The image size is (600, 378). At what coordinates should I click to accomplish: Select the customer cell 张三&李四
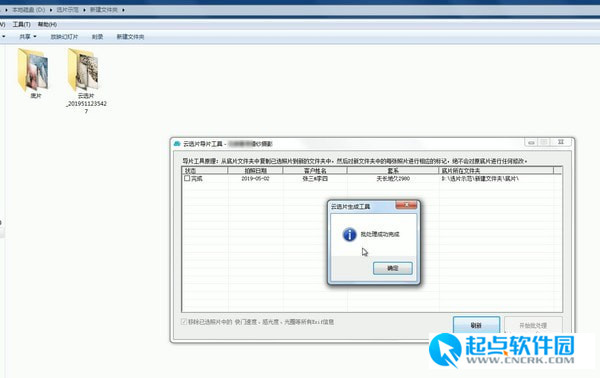pyautogui.click(x=315, y=179)
